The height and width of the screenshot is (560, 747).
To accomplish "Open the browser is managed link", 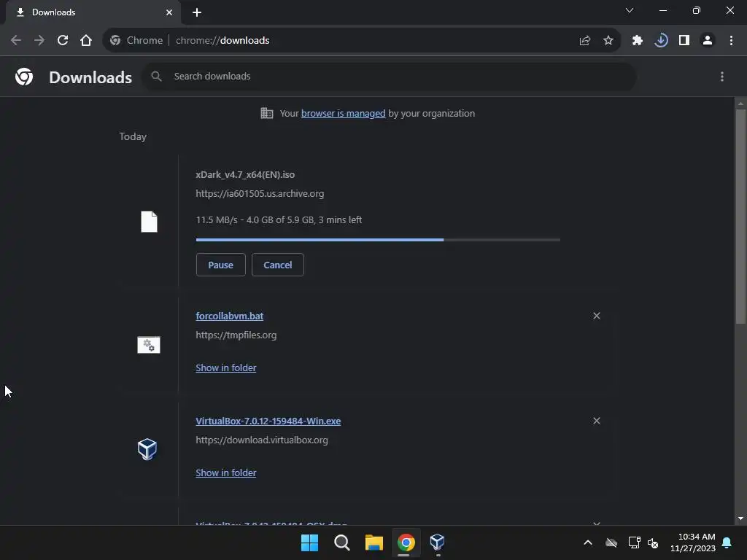I will (343, 113).
